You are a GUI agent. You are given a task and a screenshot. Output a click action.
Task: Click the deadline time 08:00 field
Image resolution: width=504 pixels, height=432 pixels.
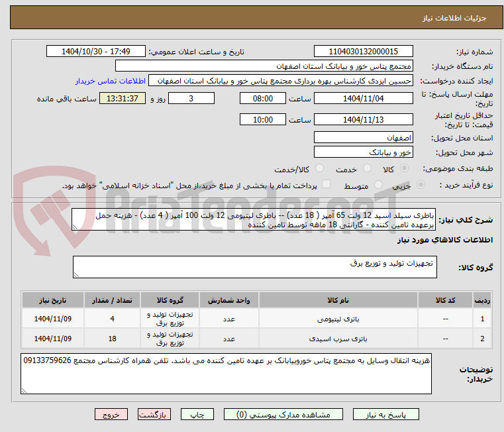[263, 99]
